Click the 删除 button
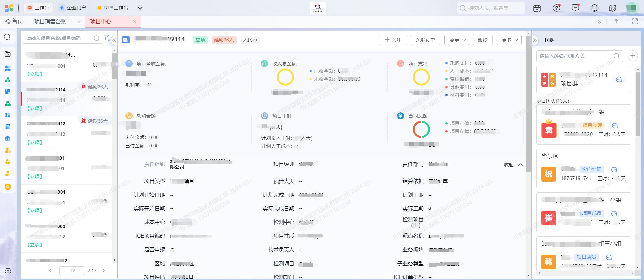The image size is (644, 280). pyautogui.click(x=482, y=40)
